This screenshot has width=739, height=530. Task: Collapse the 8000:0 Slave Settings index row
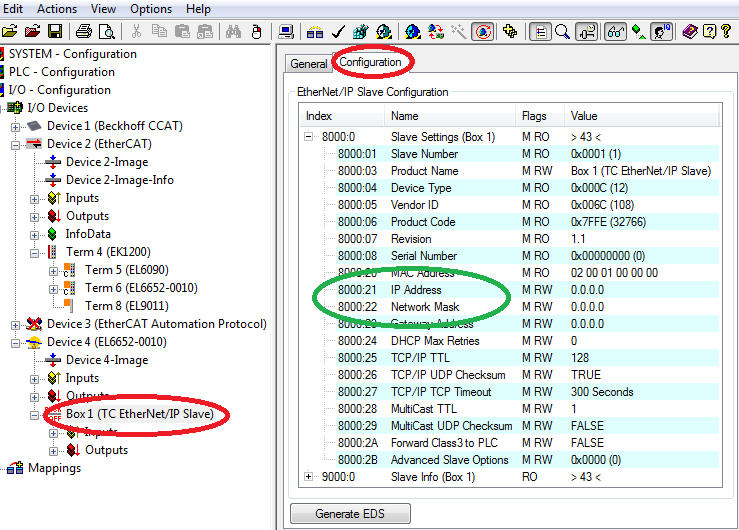tap(308, 137)
